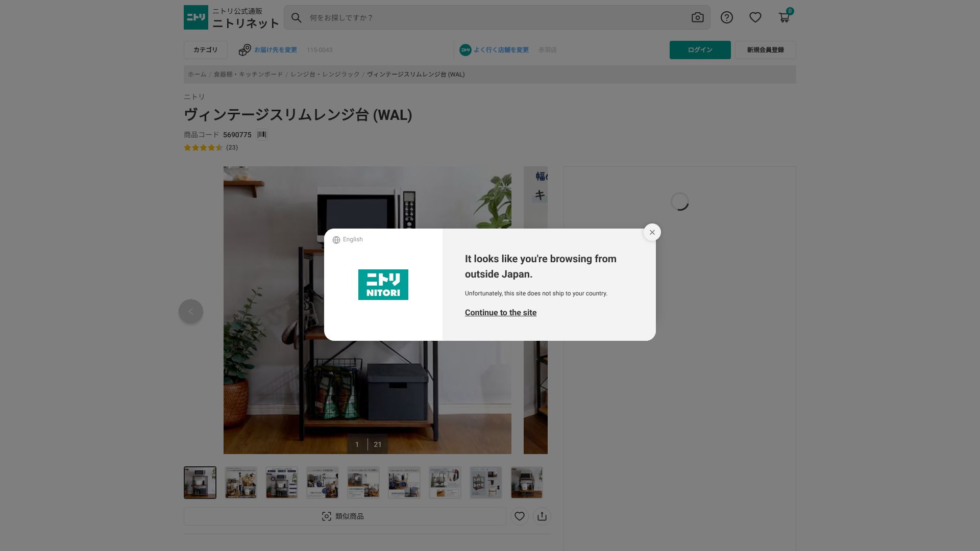The height and width of the screenshot is (551, 980).
Task: Click the share icon below gallery
Action: [542, 516]
